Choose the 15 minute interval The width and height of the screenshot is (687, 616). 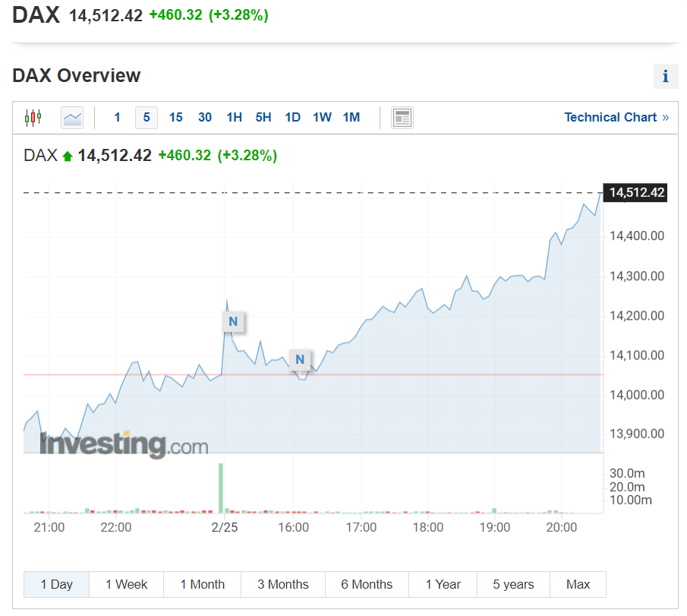175,118
